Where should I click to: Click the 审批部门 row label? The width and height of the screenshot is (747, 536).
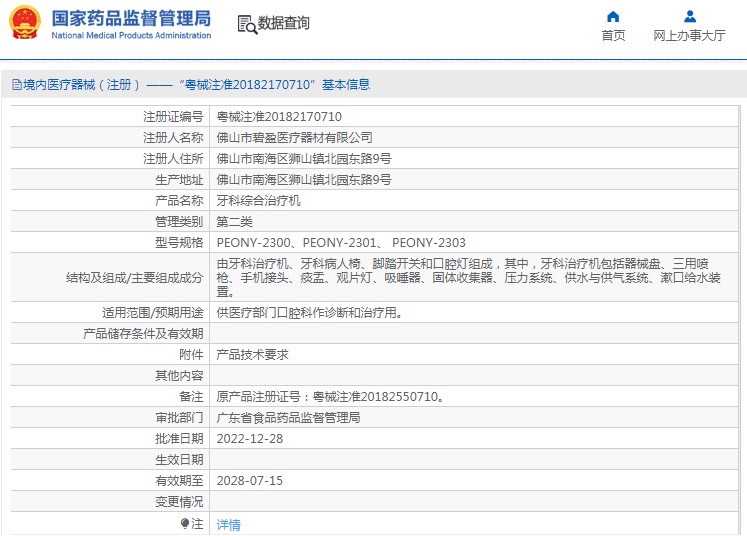point(180,417)
